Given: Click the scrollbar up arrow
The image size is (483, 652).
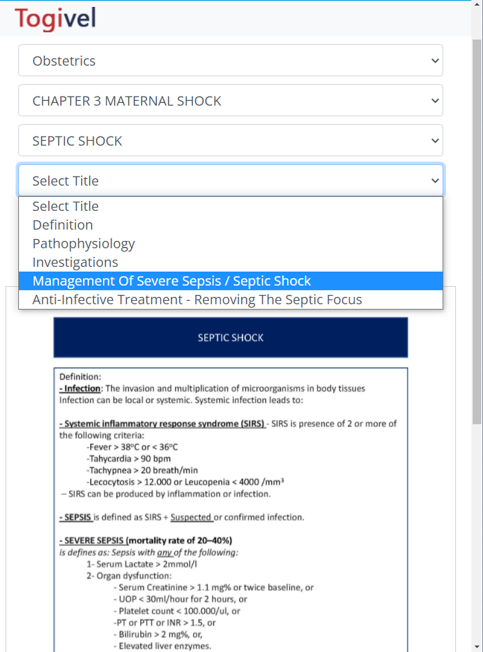Looking at the screenshot, I should (477, 4).
